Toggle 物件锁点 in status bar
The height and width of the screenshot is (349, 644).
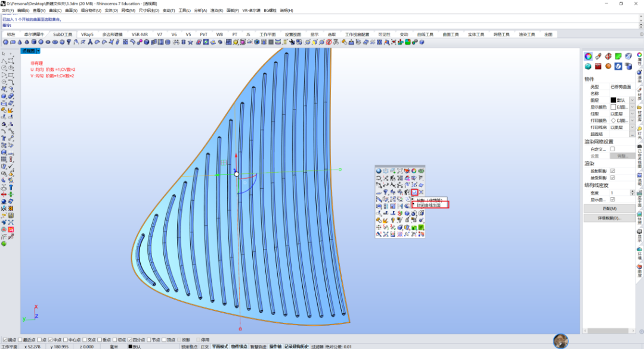pos(239,347)
